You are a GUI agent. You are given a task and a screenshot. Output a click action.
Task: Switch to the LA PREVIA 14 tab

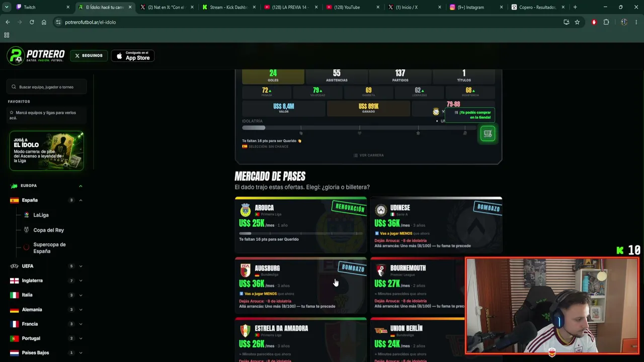point(291,7)
